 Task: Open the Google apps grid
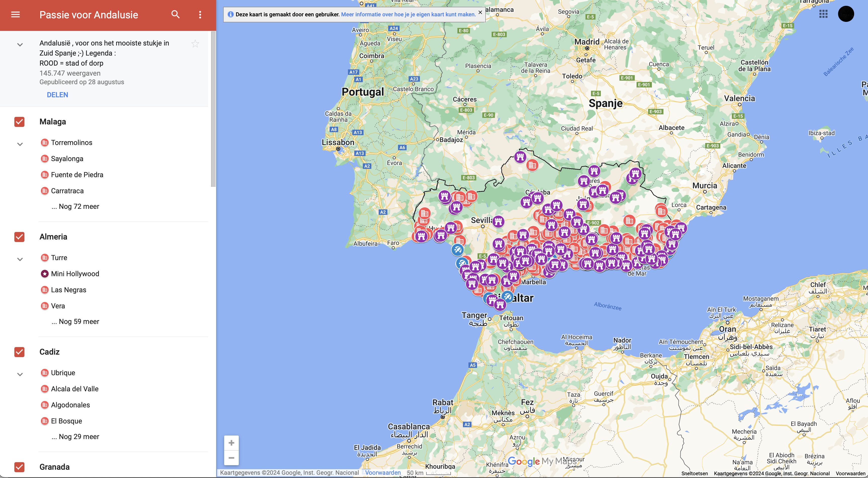(823, 14)
